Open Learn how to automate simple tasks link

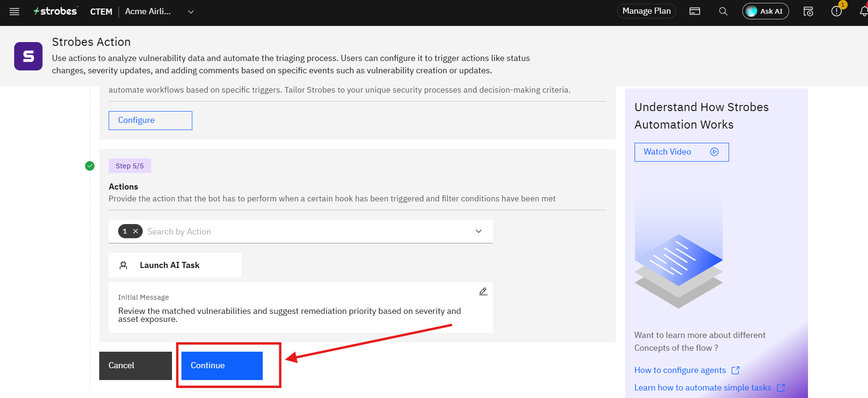coord(703,388)
